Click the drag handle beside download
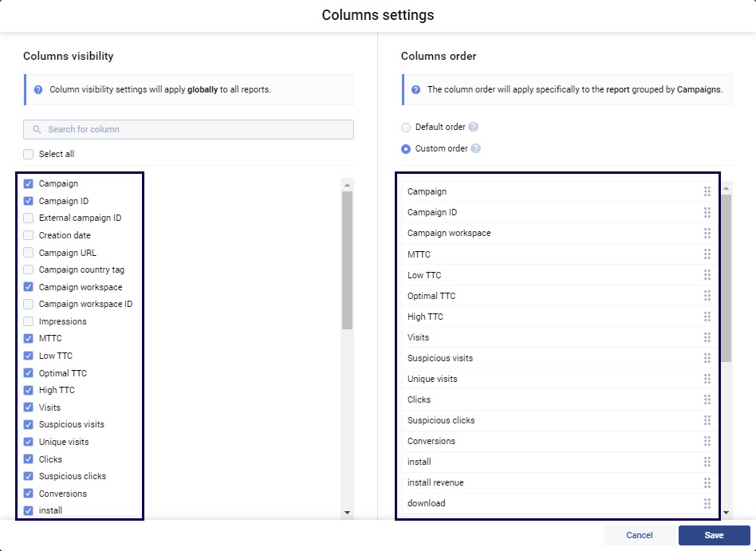Screen dimensions: 756x551 click(707, 503)
